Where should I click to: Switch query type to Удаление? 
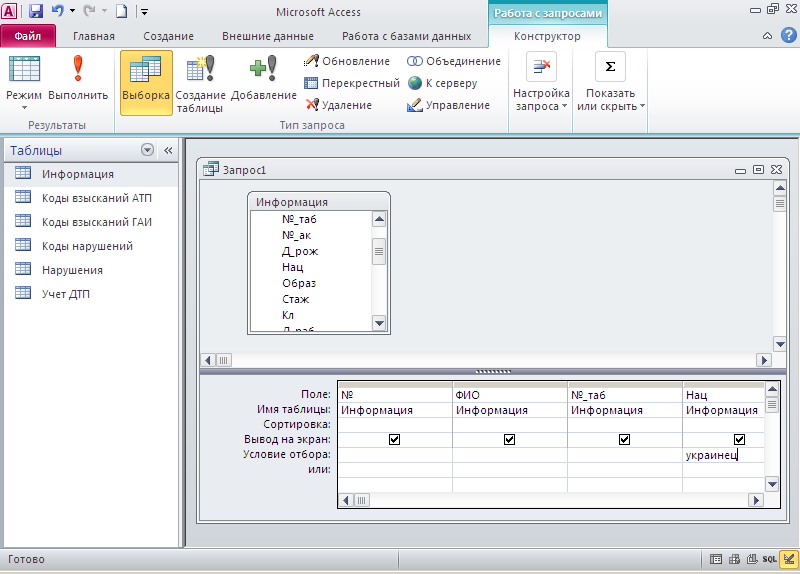click(x=338, y=105)
